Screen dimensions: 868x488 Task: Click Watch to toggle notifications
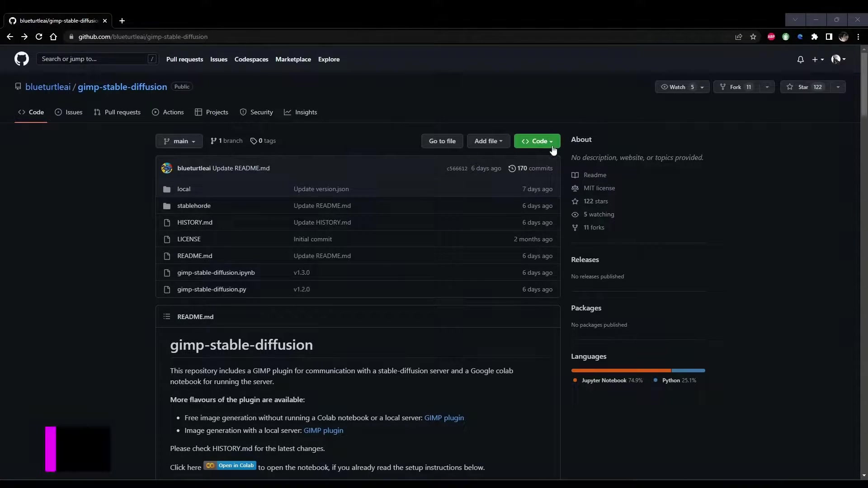pos(677,87)
